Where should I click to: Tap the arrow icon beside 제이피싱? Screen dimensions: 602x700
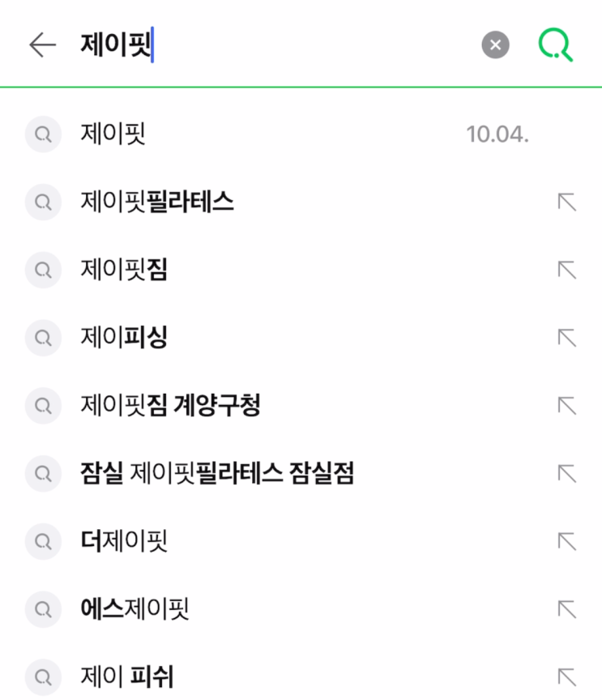[566, 338]
